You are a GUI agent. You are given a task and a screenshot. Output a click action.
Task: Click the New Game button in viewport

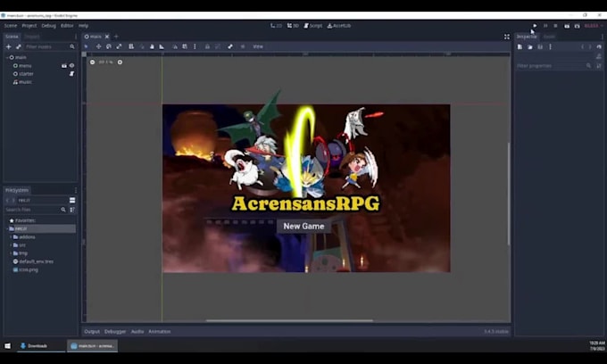pyautogui.click(x=303, y=227)
